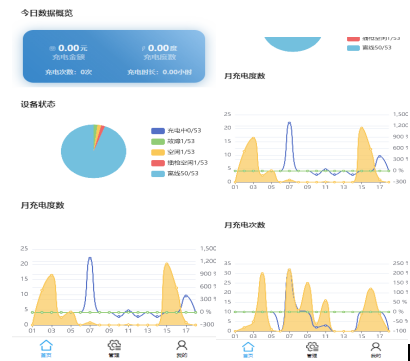The width and height of the screenshot is (410, 361).
Task: Toggle 插枪空闲1/53 legend entry beside the full pie
Action: coord(179,163)
